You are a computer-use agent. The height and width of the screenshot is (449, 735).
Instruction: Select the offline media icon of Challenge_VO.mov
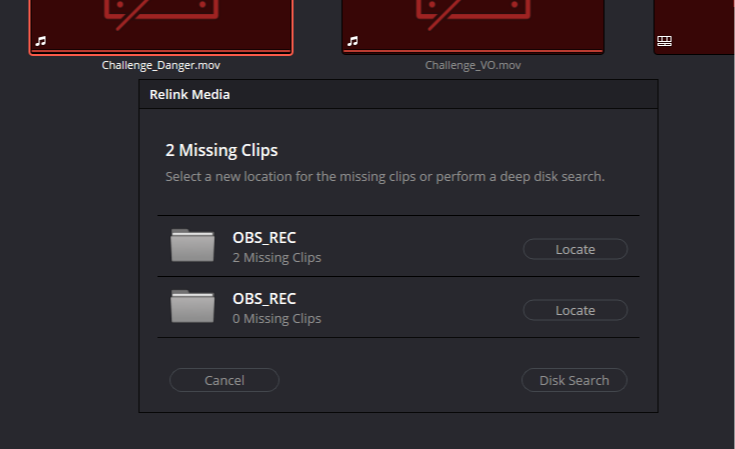coord(472,10)
